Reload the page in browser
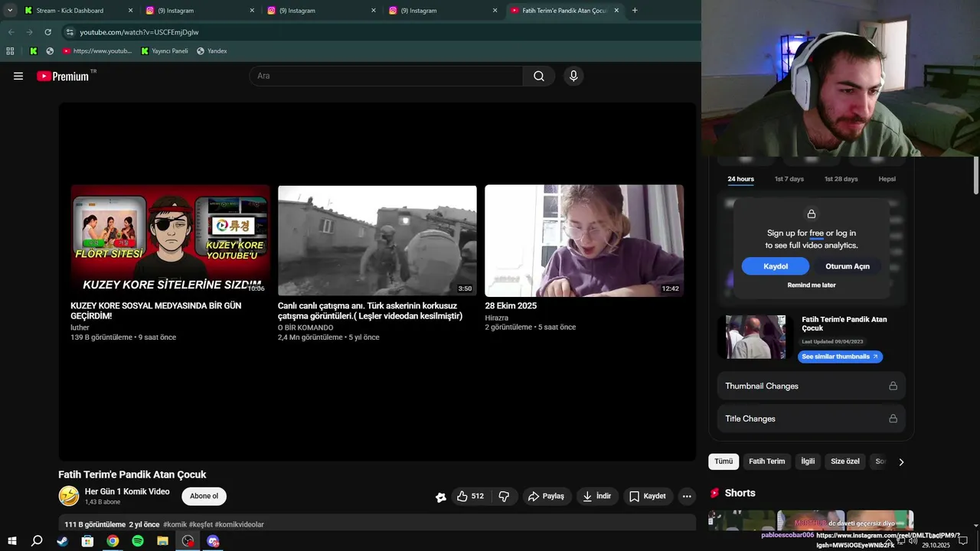 (x=47, y=32)
